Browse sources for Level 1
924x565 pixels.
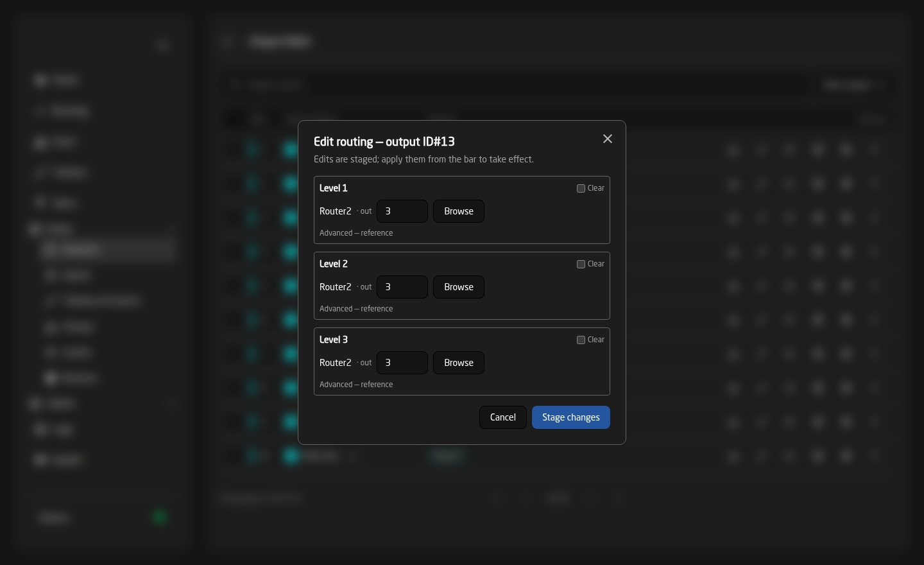pyautogui.click(x=459, y=211)
